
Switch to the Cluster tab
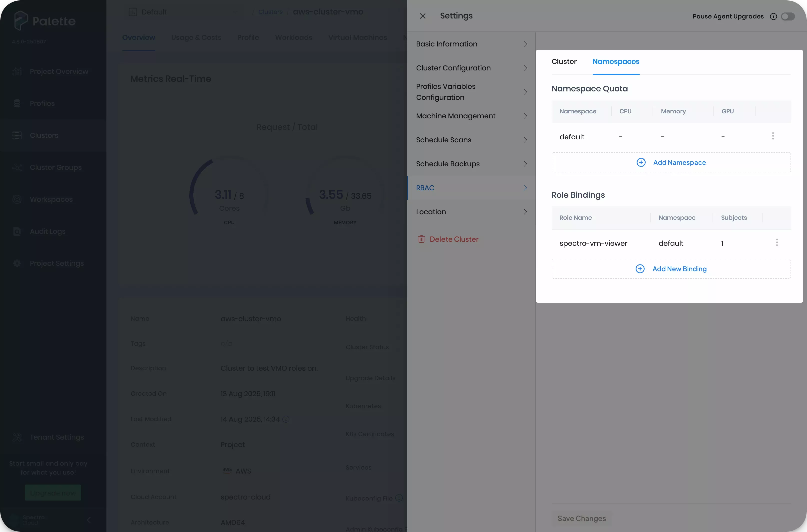coord(564,61)
